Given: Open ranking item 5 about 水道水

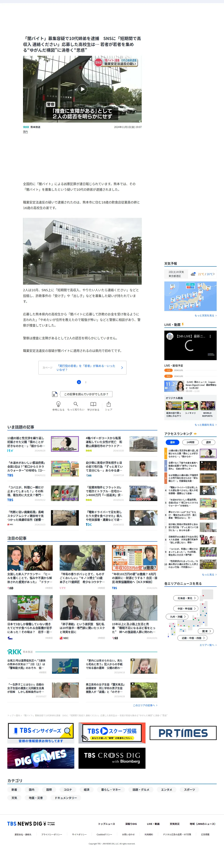Looking at the screenshot, I should (190, 502).
